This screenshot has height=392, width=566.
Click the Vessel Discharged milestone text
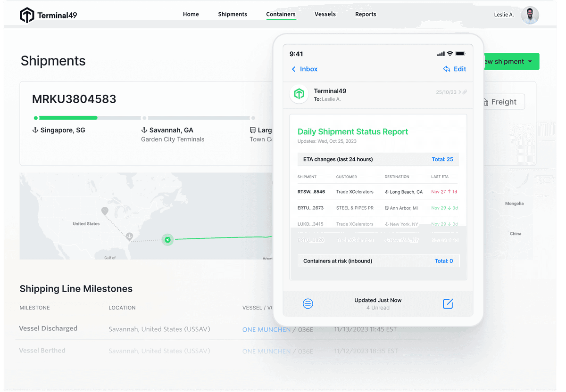tap(48, 328)
